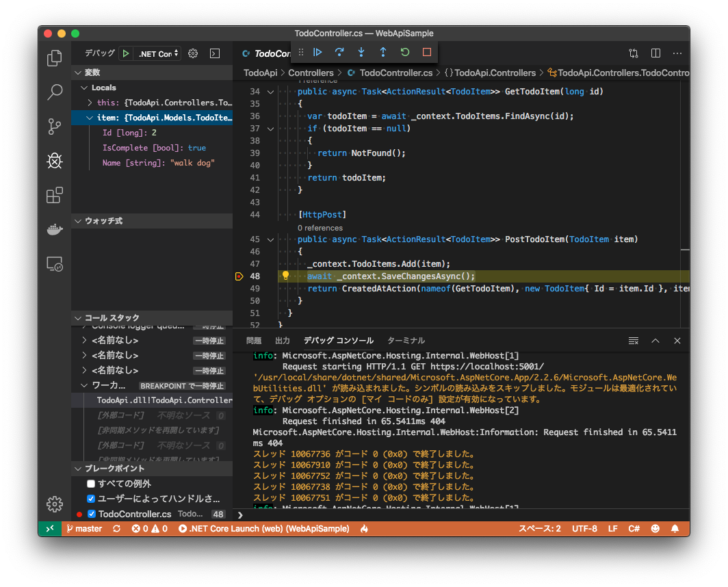Image resolution: width=728 pixels, height=587 pixels.
Task: Synchronize changes in status bar
Action: coord(116,528)
